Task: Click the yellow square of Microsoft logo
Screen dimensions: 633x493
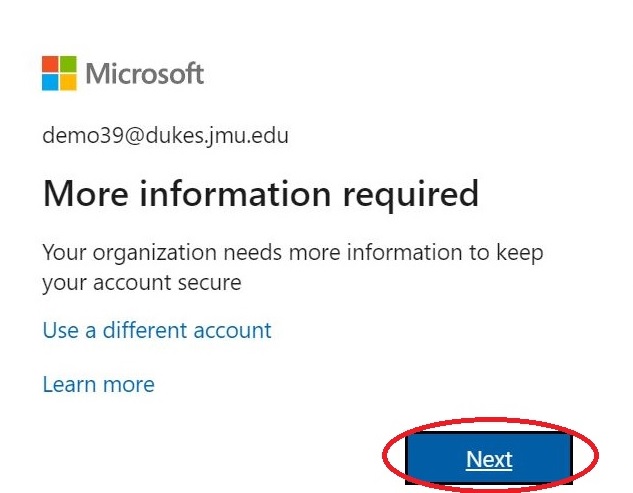Action: 67,81
